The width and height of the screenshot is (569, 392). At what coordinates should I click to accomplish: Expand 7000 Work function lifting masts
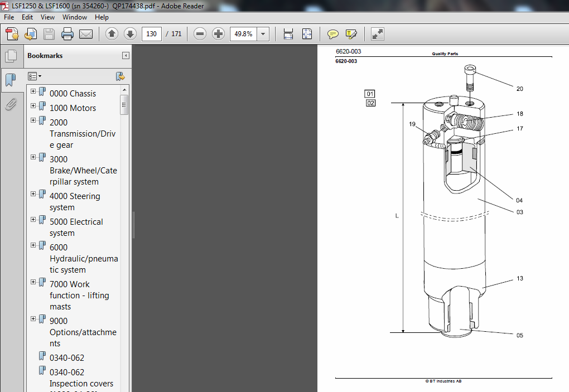pyautogui.click(x=33, y=282)
